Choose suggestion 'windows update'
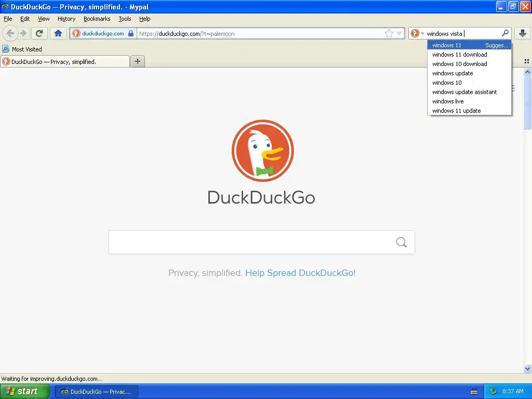The image size is (532, 399). point(469,73)
